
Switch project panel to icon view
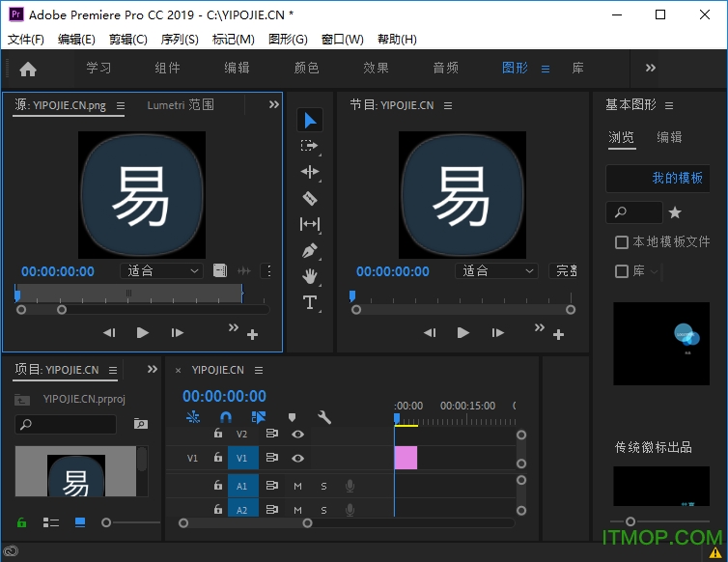[x=80, y=522]
